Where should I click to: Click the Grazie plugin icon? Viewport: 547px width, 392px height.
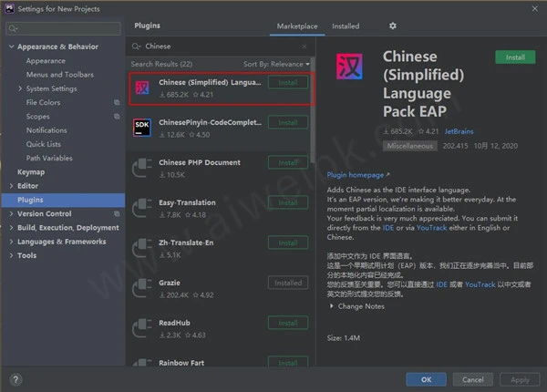[142, 288]
